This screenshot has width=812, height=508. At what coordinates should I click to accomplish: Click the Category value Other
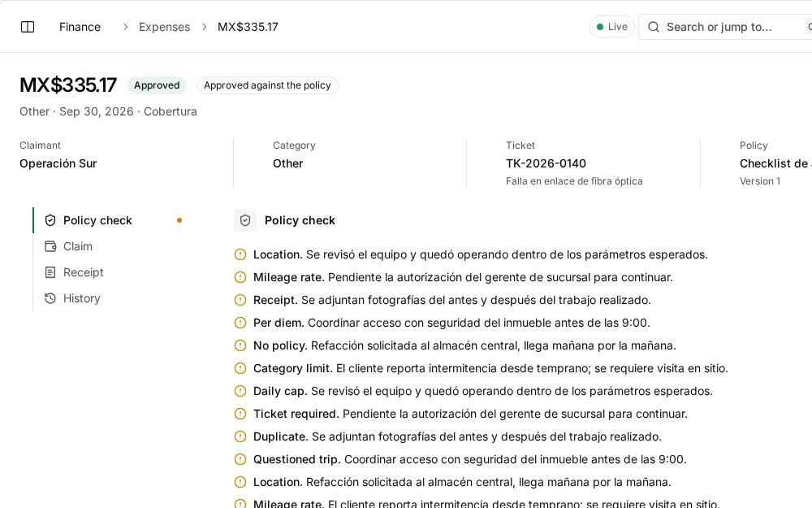click(288, 164)
